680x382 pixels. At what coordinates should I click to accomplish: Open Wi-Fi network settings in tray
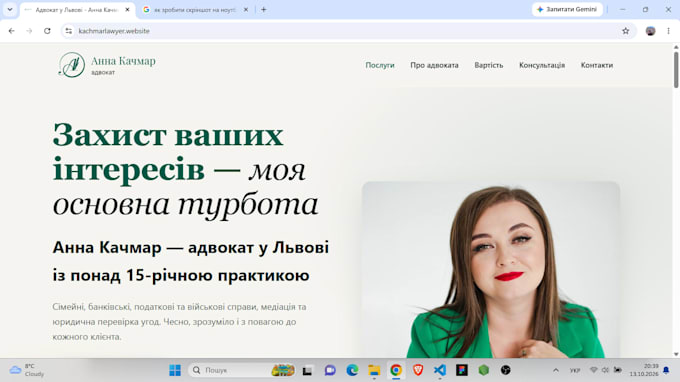[594, 370]
